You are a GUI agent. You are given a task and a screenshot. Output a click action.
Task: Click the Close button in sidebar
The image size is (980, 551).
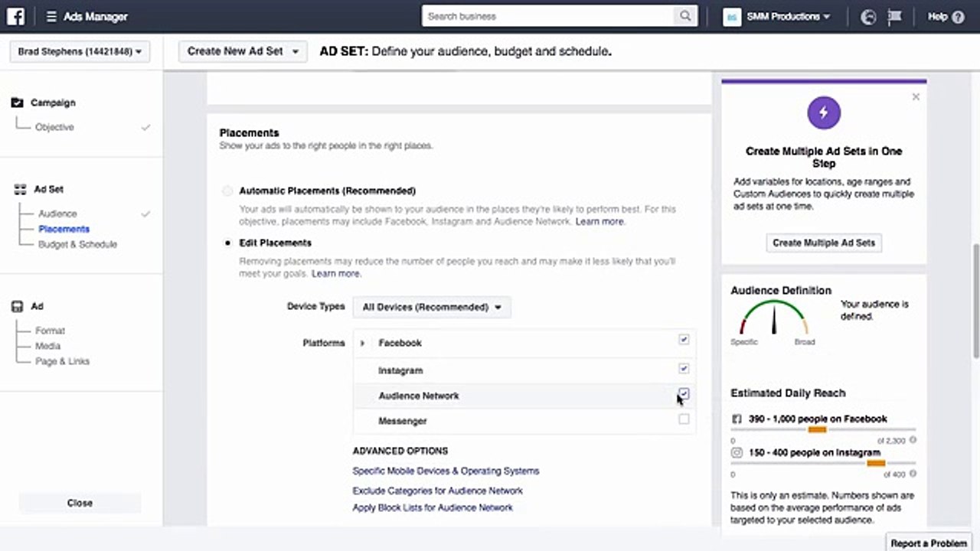(x=80, y=503)
